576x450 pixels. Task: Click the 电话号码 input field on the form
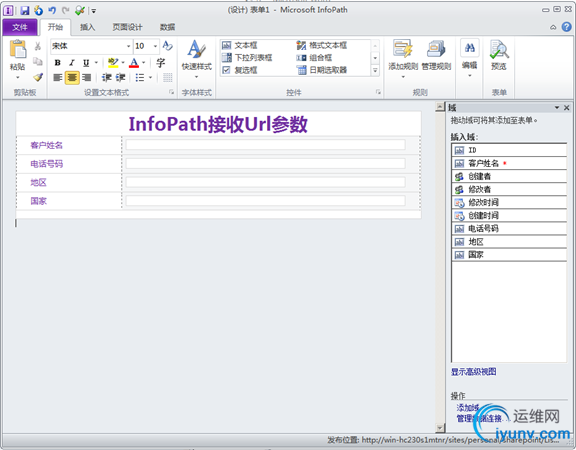[x=265, y=163]
